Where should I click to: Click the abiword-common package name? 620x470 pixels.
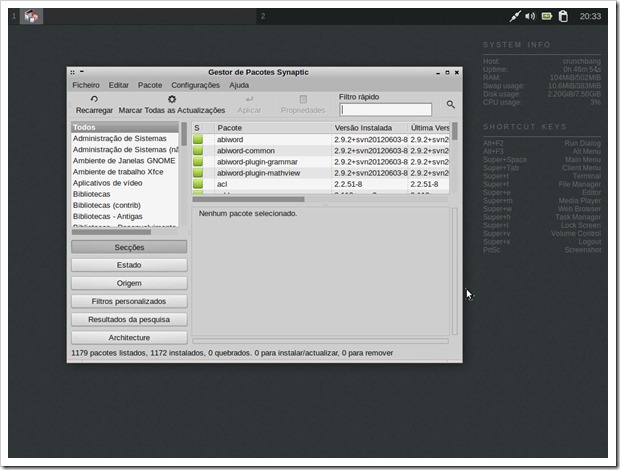(246, 150)
